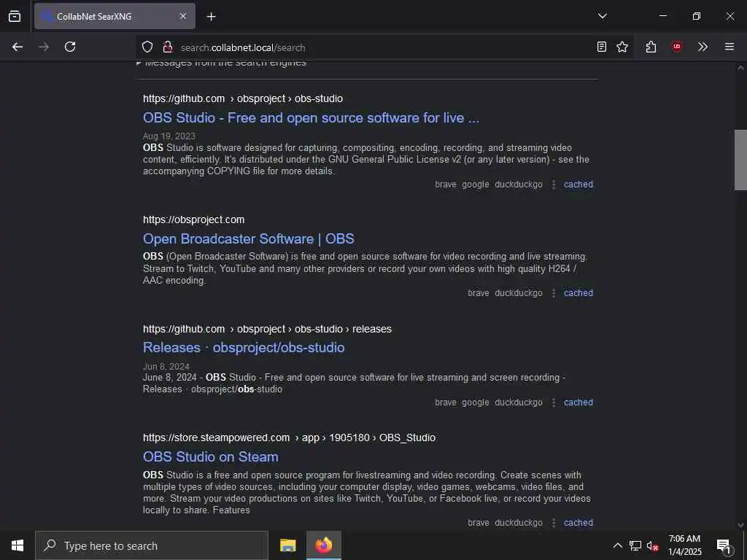Click https://obsproject.com URL text
This screenshot has height=560, width=747.
(194, 219)
